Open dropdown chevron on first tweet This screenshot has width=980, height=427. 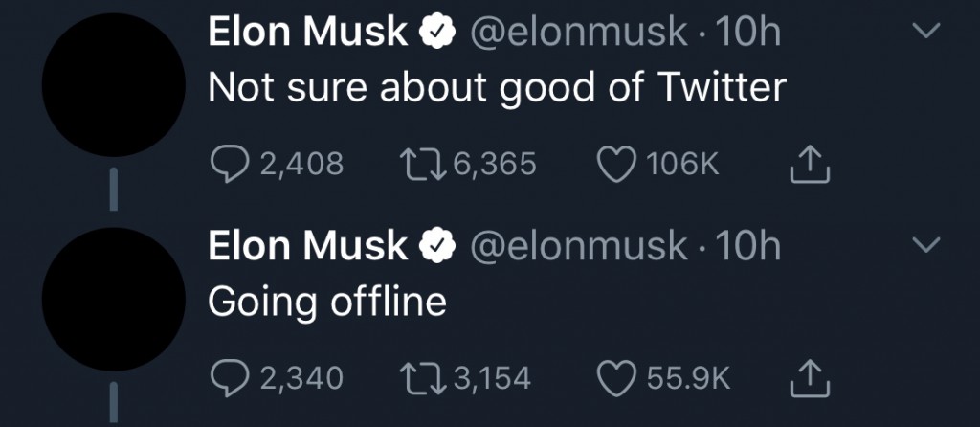click(925, 33)
